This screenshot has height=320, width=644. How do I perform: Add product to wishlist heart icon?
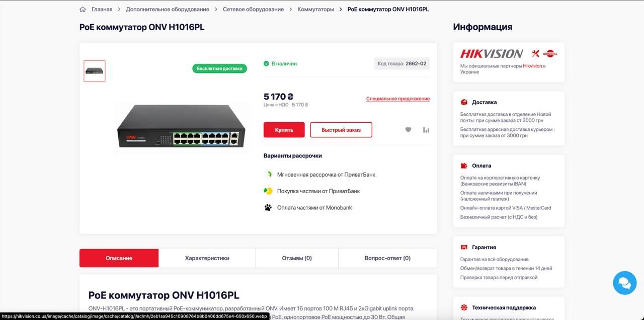click(408, 130)
